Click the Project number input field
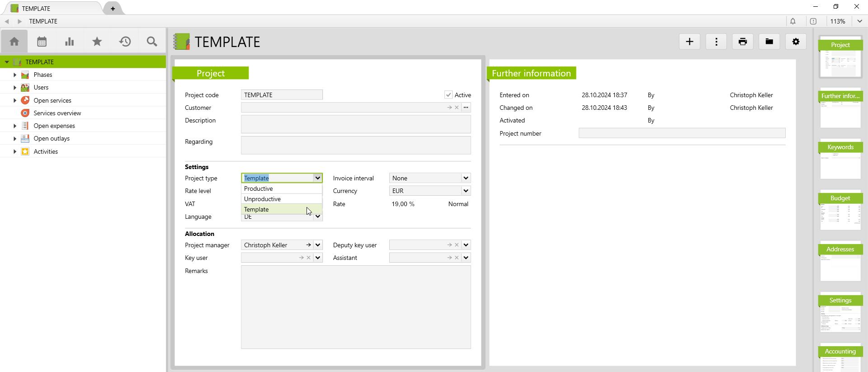 click(x=682, y=133)
